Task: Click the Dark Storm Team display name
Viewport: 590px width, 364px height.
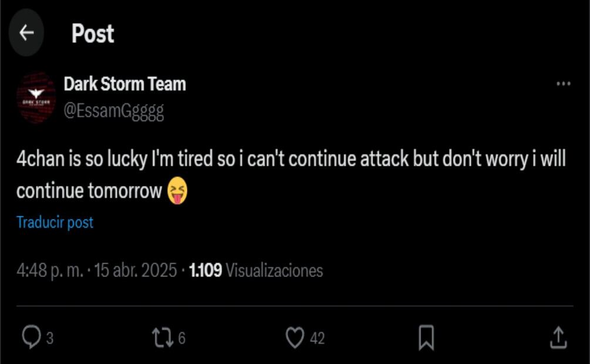Action: tap(124, 84)
